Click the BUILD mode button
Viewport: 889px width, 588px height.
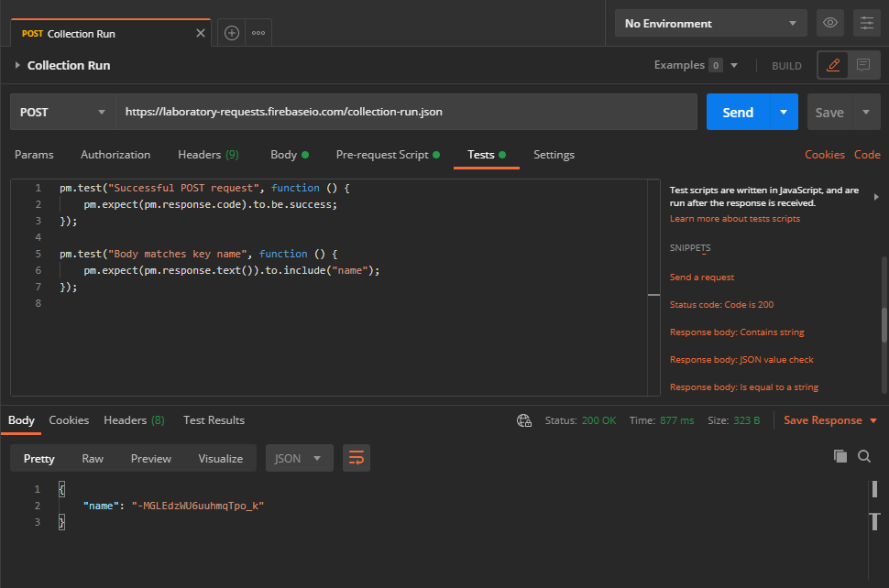(x=786, y=66)
